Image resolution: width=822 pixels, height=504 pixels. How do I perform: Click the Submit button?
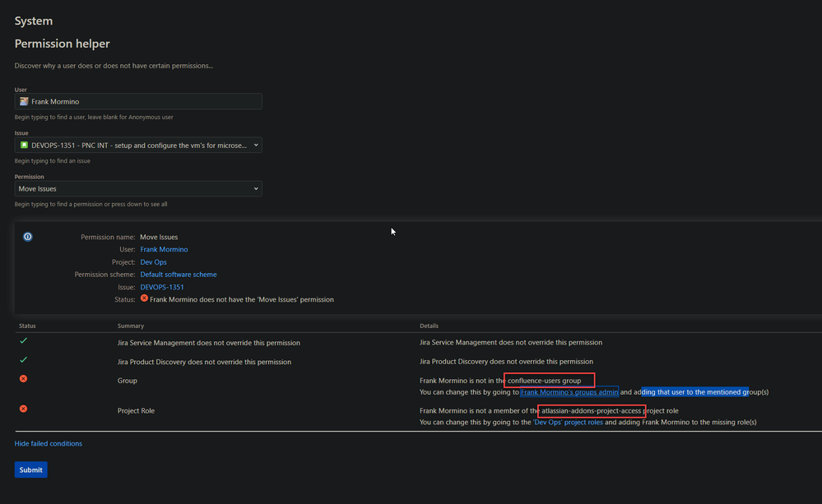(x=31, y=470)
